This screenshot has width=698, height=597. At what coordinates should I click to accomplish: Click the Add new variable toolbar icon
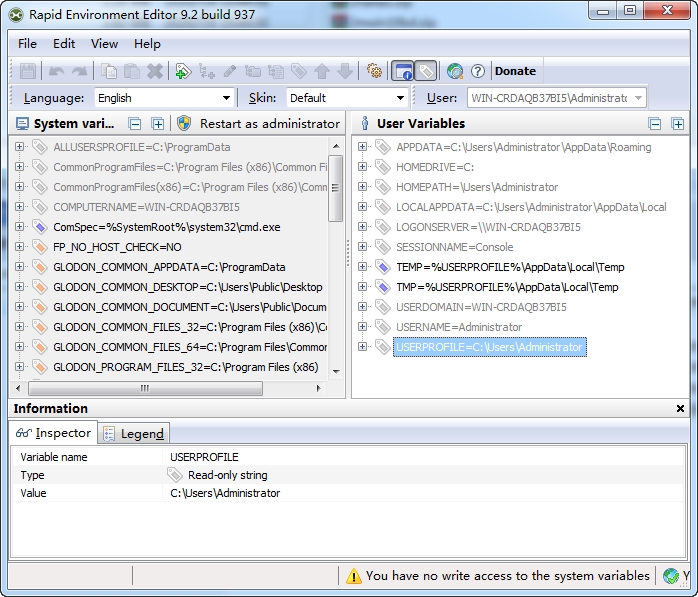coord(182,71)
